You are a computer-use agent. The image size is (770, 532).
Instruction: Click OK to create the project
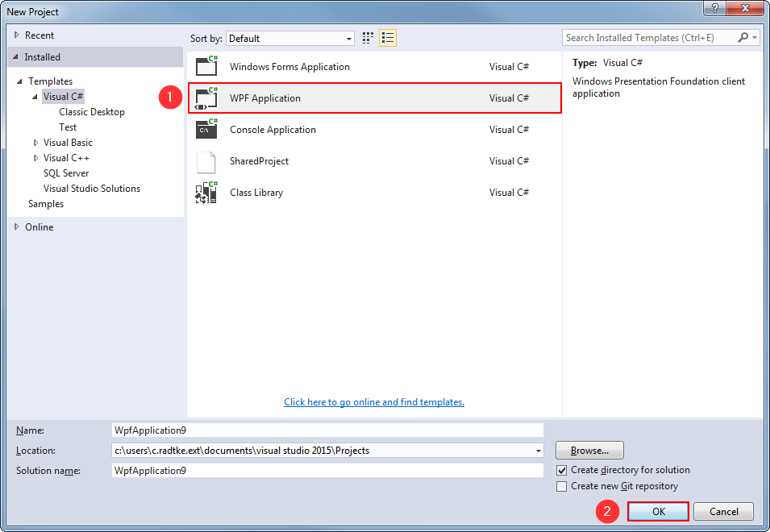tap(658, 511)
